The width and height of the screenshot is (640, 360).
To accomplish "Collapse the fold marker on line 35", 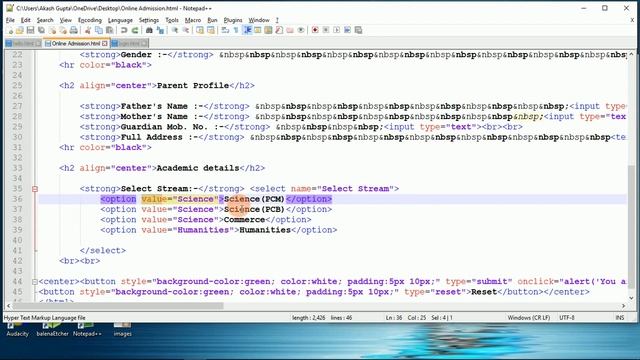I will 35,189.
